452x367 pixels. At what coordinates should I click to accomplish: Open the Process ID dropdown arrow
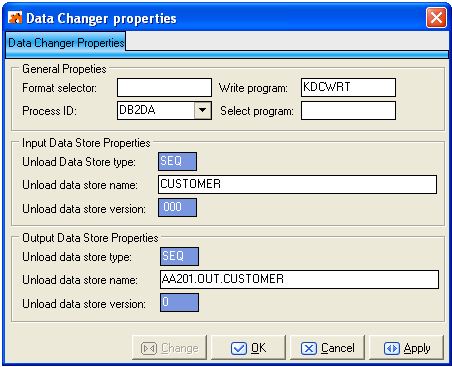pos(203,110)
